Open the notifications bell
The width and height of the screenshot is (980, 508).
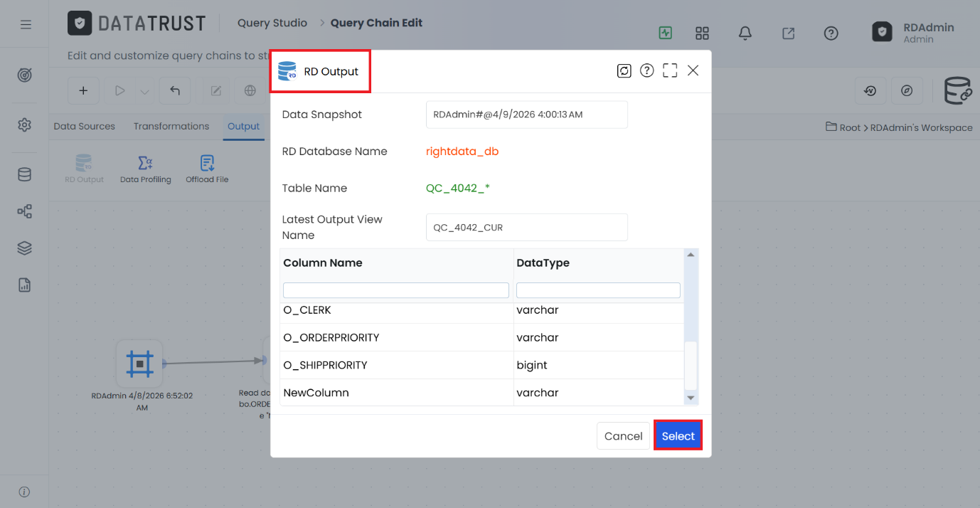[745, 33]
